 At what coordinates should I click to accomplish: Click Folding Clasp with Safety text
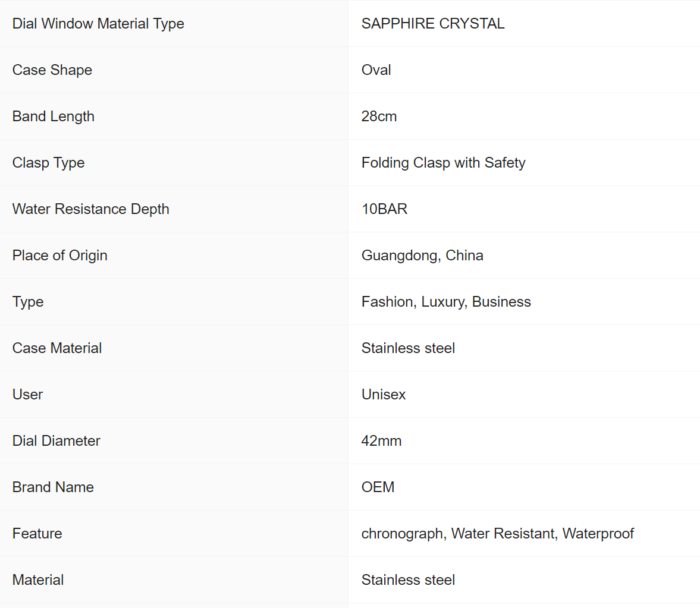(x=443, y=163)
